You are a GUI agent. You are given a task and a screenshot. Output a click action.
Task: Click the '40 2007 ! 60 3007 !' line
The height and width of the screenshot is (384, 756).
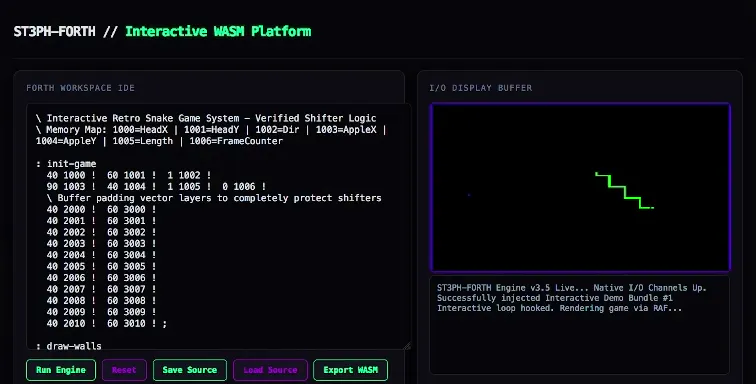click(x=101, y=289)
